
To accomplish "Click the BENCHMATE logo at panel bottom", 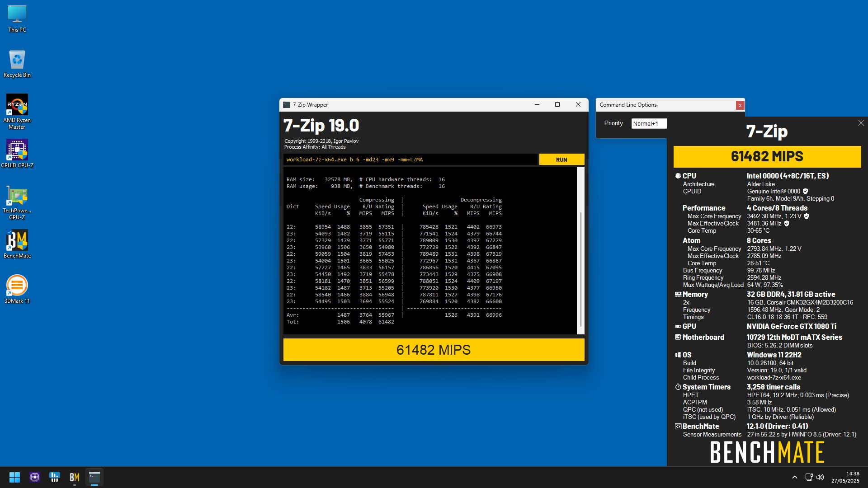I will click(767, 453).
